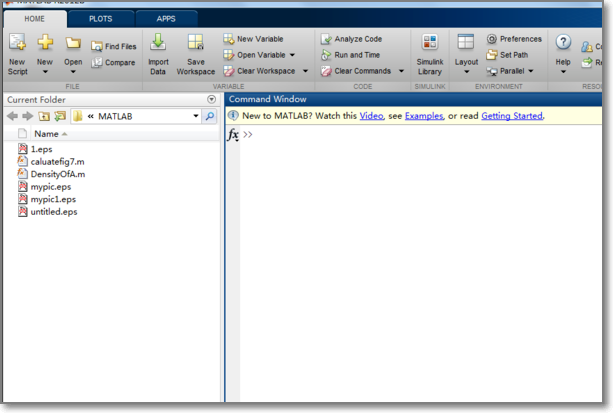This screenshot has width=613, height=413.
Task: Expand the Open Variable dropdown arrow
Action: click(x=292, y=55)
